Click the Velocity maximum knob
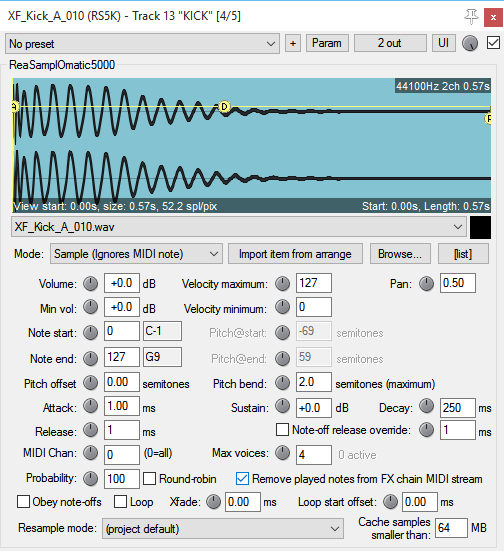Viewport: 504px width, 551px height. point(282,284)
